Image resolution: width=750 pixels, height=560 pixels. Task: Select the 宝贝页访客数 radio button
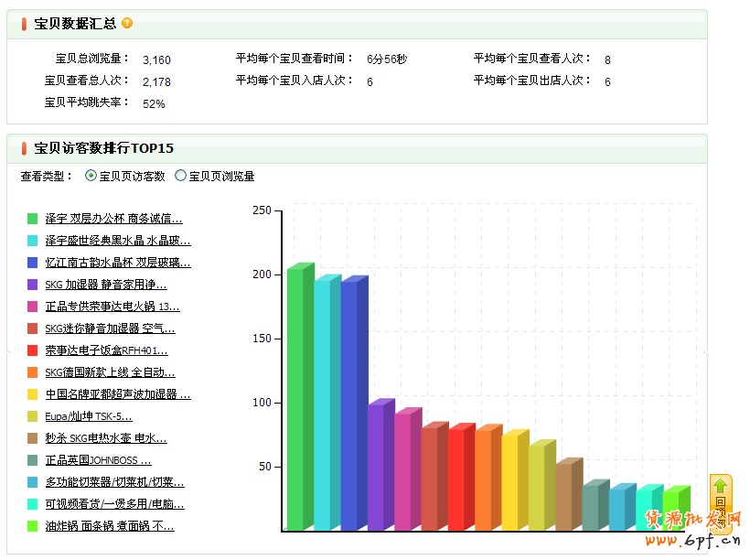[x=91, y=176]
